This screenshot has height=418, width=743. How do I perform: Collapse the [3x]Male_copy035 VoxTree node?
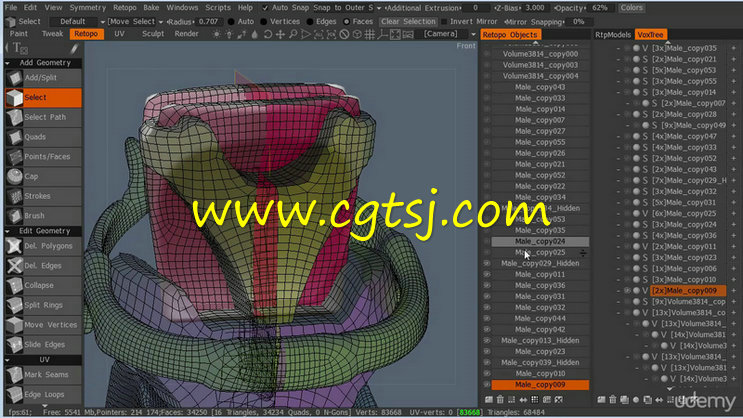[x=618, y=48]
